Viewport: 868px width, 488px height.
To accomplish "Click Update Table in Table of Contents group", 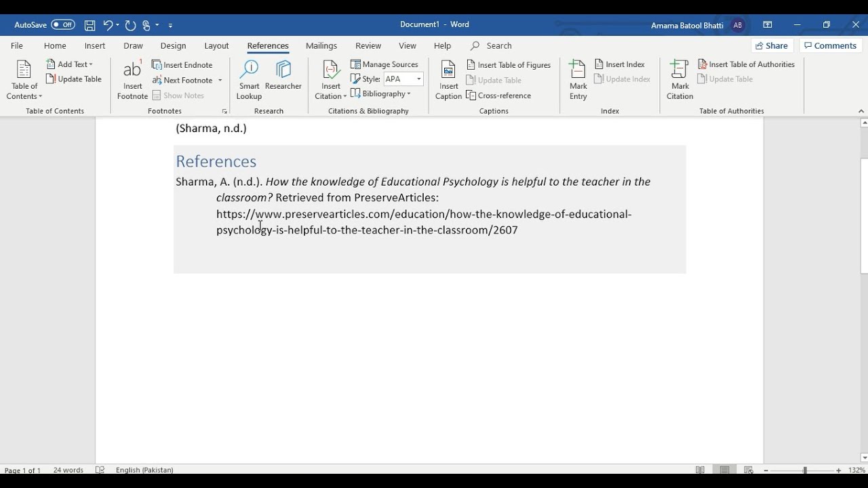I will point(73,79).
